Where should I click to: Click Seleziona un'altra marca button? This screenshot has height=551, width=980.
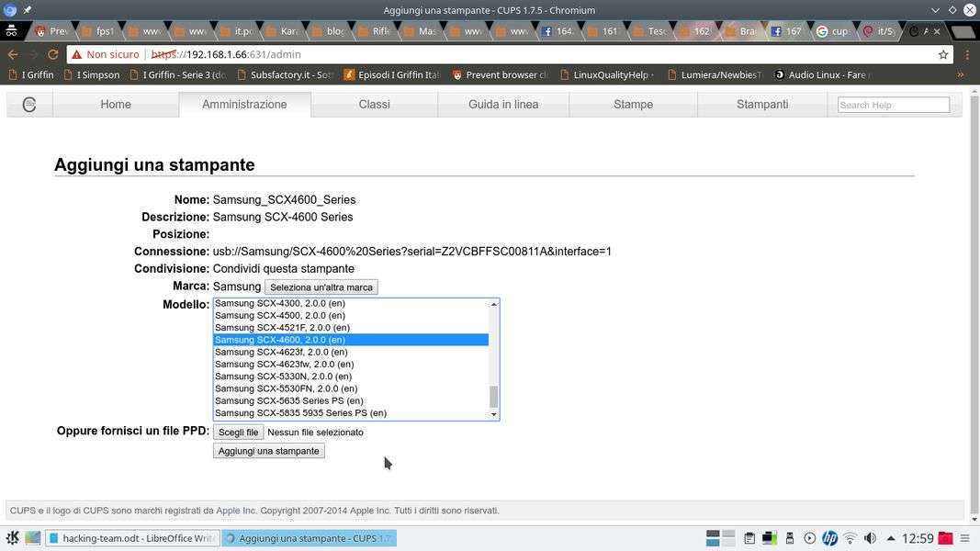click(x=321, y=287)
